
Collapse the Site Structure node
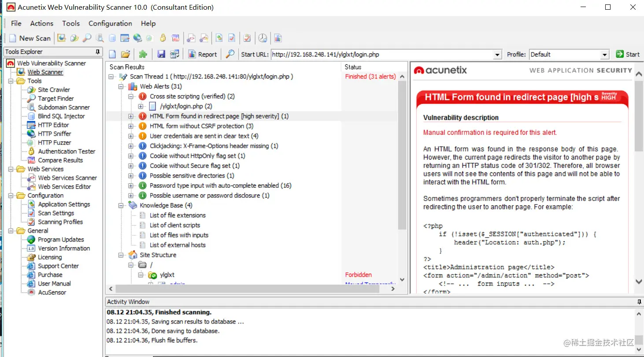[x=121, y=255]
